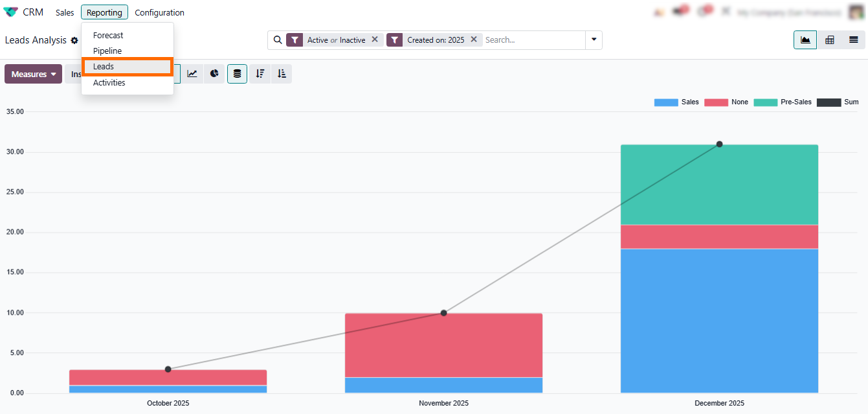
Task: Switch to pie chart view
Action: [x=214, y=74]
